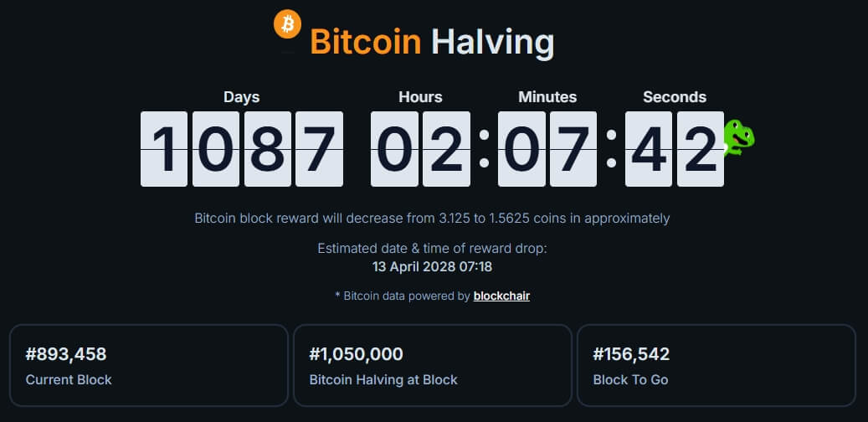Click the digit 7 tile under Minutes
The width and height of the screenshot is (868, 422).
[x=573, y=149]
